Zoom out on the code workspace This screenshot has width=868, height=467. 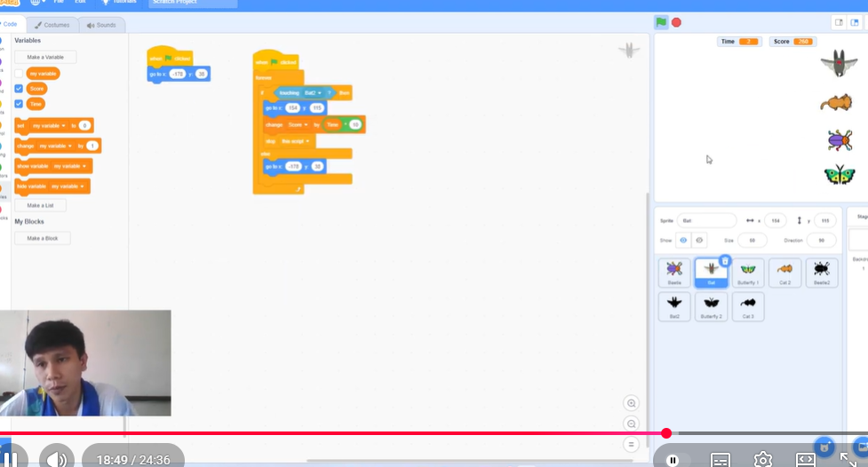pos(631,423)
